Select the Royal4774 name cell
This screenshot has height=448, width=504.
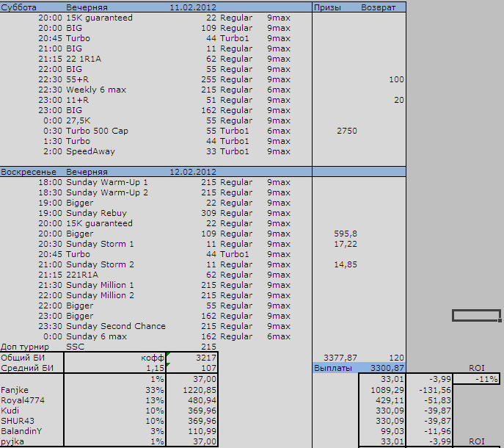(23, 400)
